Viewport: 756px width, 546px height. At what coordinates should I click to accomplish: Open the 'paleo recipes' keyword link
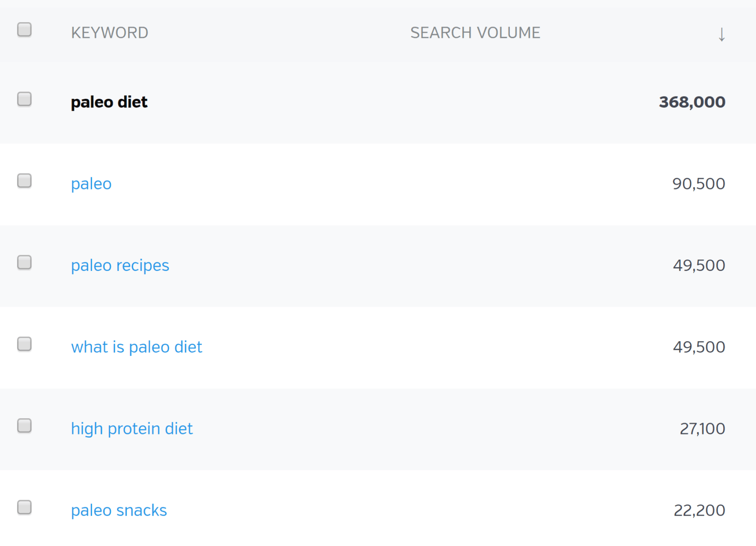(120, 266)
